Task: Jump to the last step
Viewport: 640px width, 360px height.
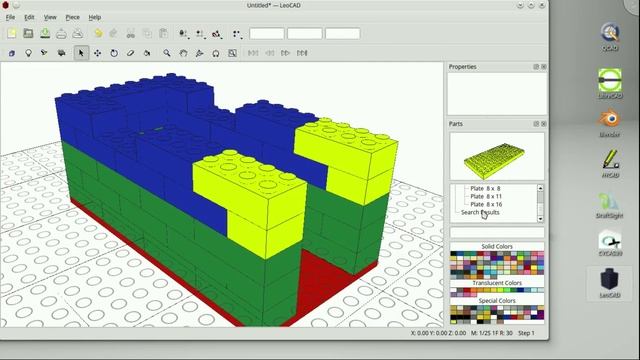Action: click(x=302, y=53)
